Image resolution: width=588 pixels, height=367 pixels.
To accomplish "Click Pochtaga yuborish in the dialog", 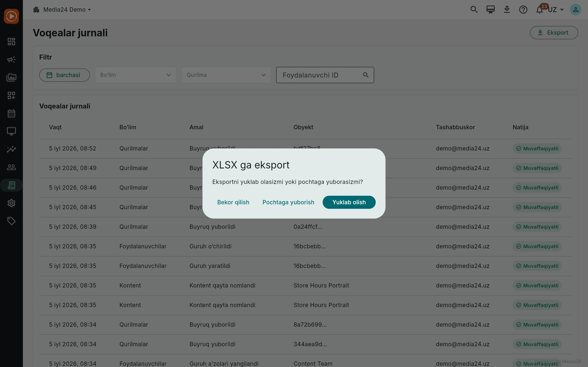I will [x=288, y=202].
